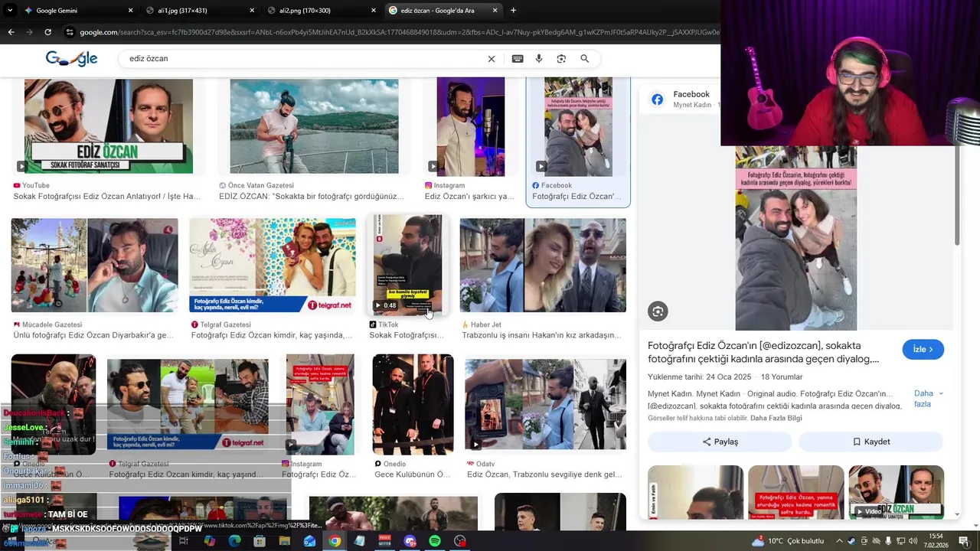Open the related Video thumbnail with EDİZ ÖZCAN text

(896, 492)
